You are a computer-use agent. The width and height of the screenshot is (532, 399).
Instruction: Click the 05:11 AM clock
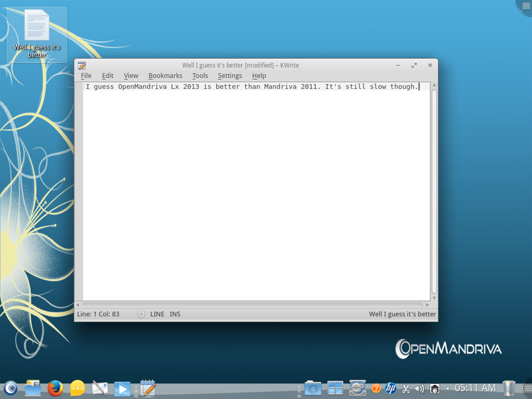475,388
